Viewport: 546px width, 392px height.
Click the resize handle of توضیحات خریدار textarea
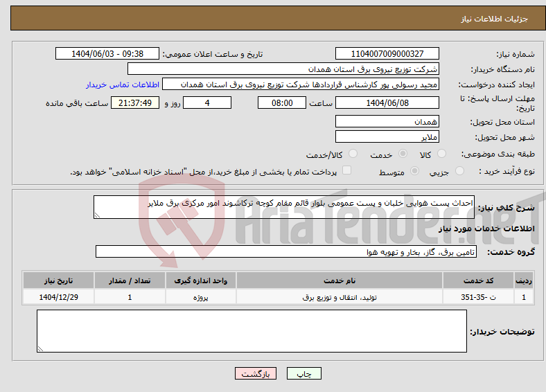[x=40, y=349]
